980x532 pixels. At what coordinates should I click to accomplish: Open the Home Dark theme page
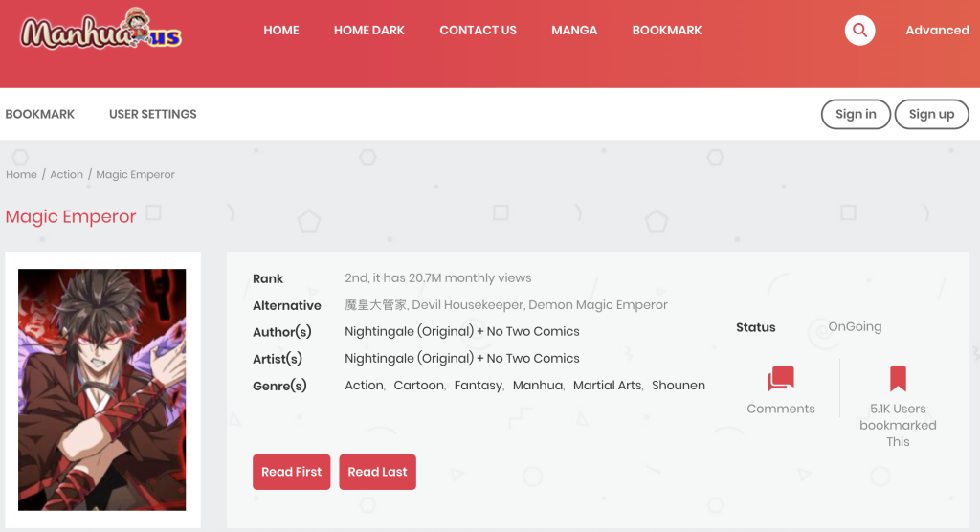point(368,31)
